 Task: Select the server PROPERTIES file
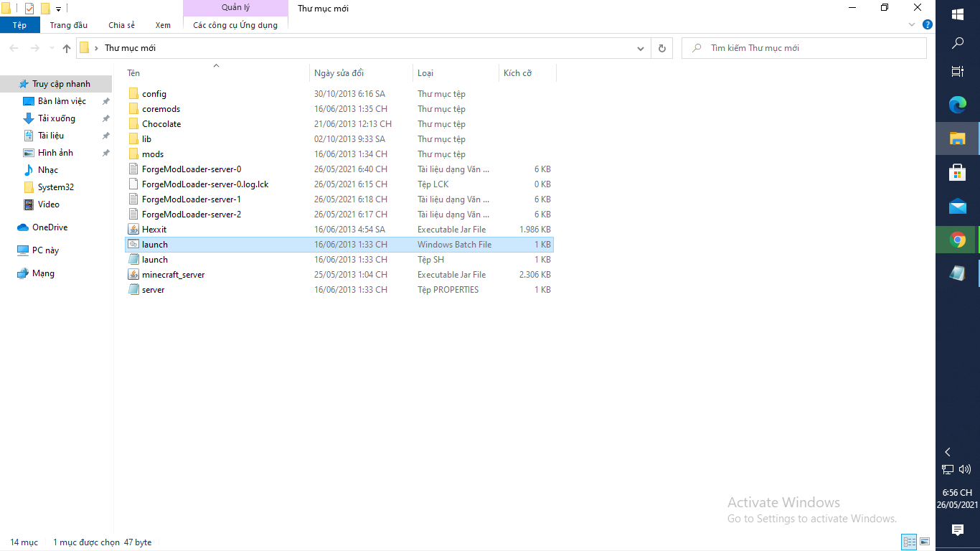coord(339,290)
